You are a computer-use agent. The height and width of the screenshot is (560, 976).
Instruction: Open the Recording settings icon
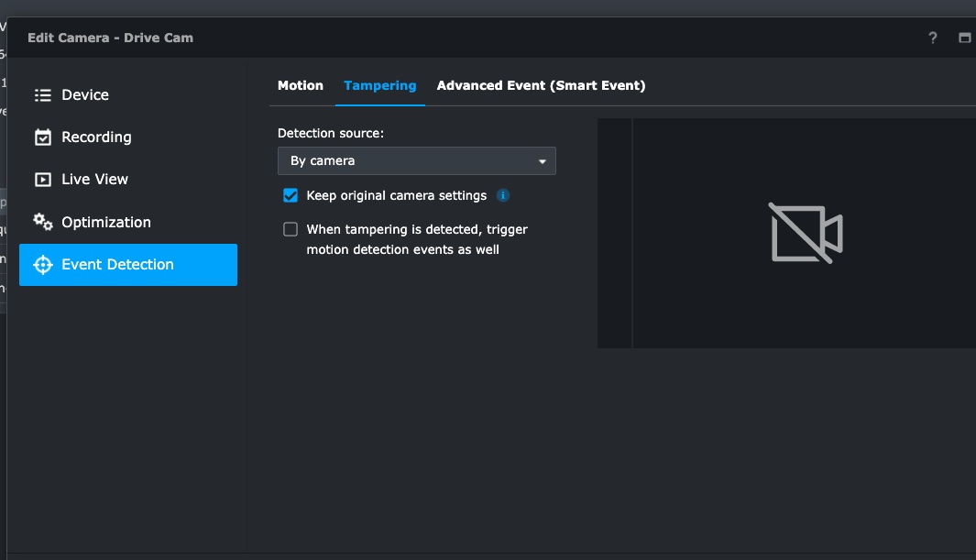tap(42, 137)
